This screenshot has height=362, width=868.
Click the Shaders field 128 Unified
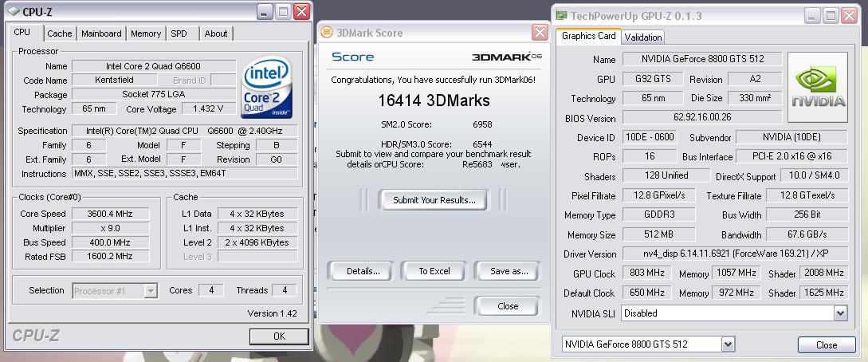pyautogui.click(x=666, y=175)
